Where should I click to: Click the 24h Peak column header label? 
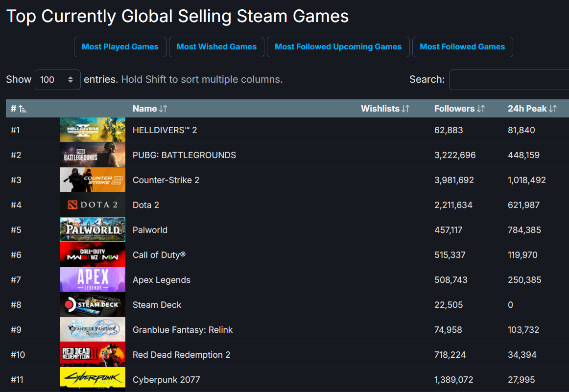pyautogui.click(x=527, y=109)
